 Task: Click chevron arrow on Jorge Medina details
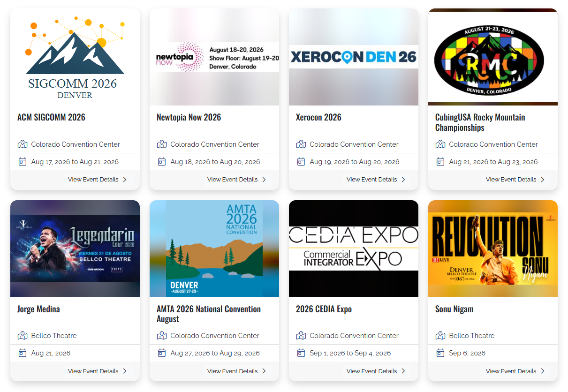pos(125,371)
